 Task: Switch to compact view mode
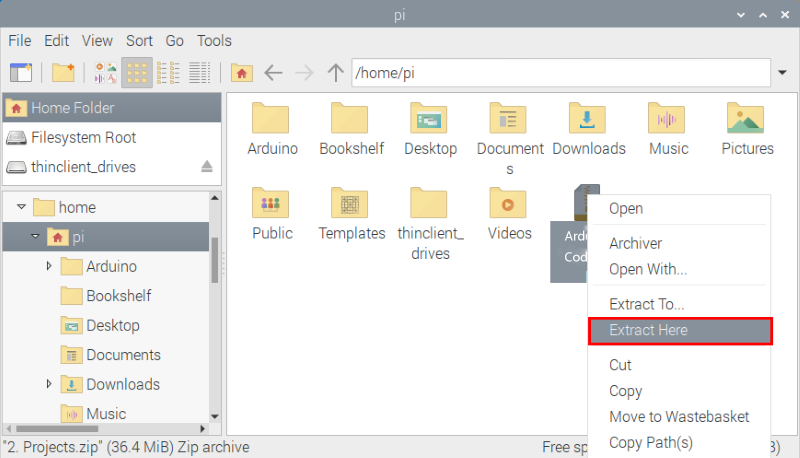point(168,73)
